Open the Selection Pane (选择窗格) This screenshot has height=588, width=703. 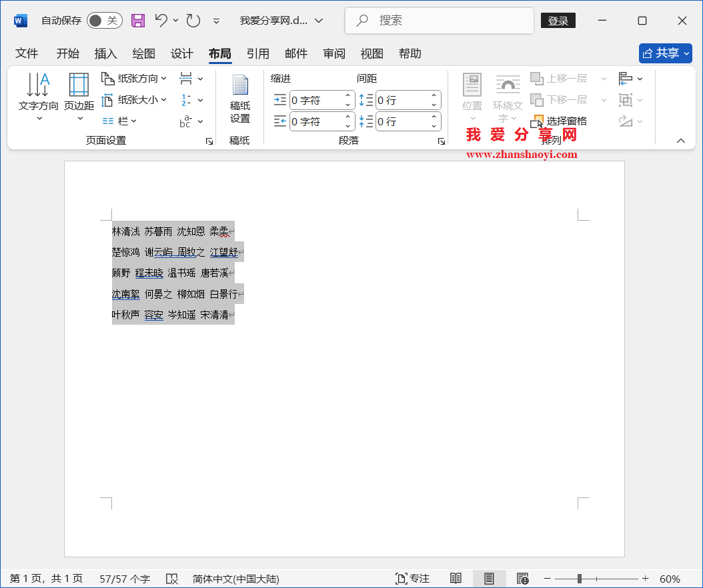coord(559,121)
